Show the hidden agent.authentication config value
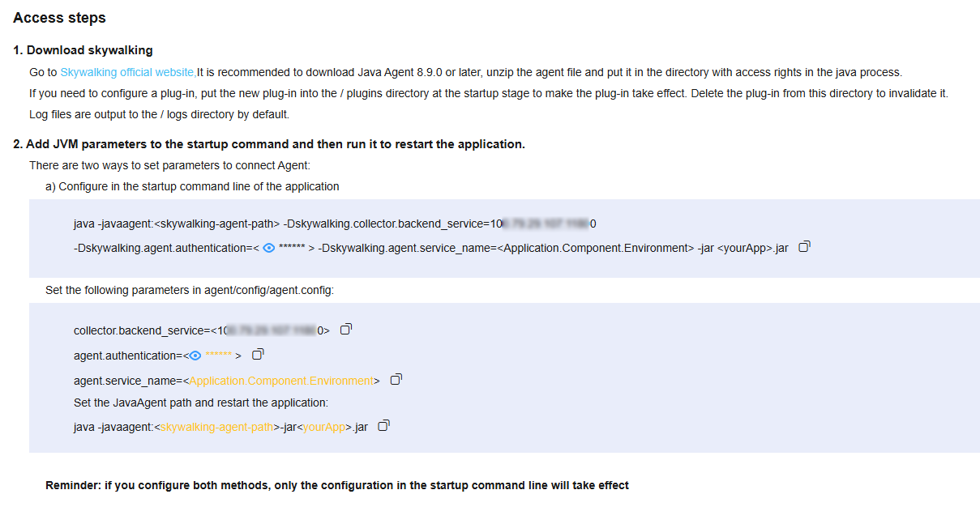The width and height of the screenshot is (980, 507). (195, 355)
